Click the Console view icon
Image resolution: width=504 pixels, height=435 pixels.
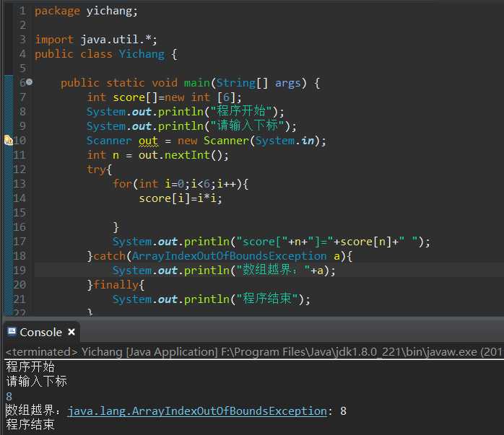(12, 331)
